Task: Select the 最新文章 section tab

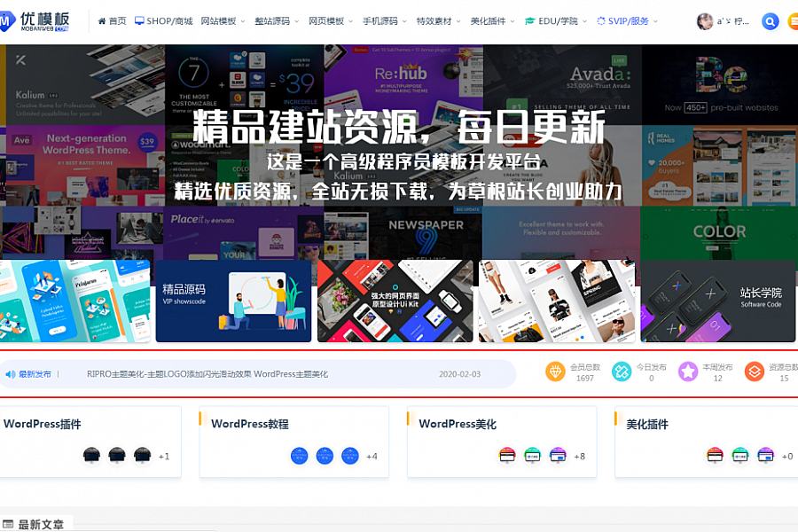Action: [x=35, y=524]
